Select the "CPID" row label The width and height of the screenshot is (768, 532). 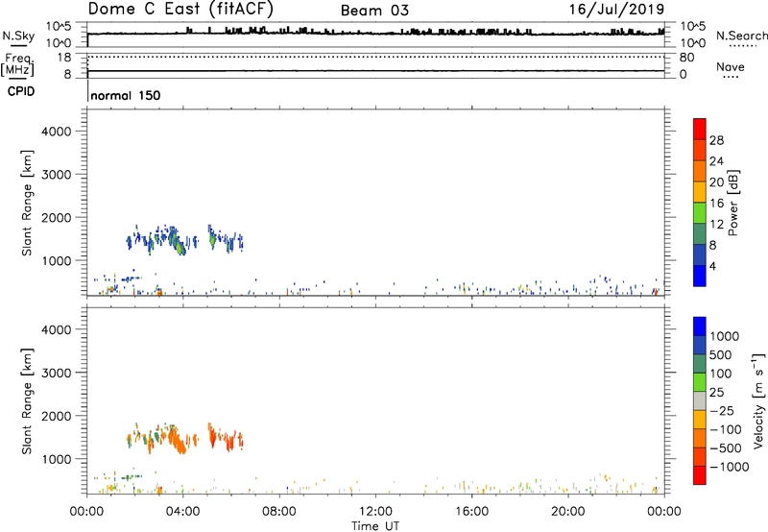coord(21,91)
